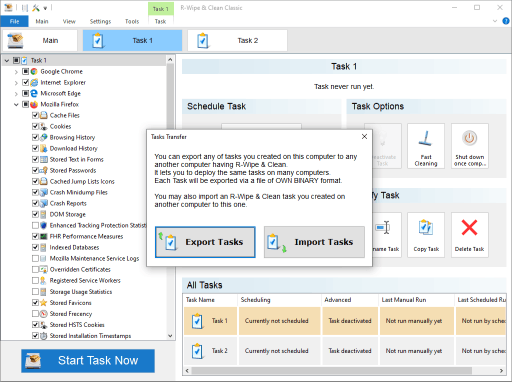This screenshot has width=512, height=382.
Task: Click the Google Chrome icon in tree
Action: [x=34, y=71]
